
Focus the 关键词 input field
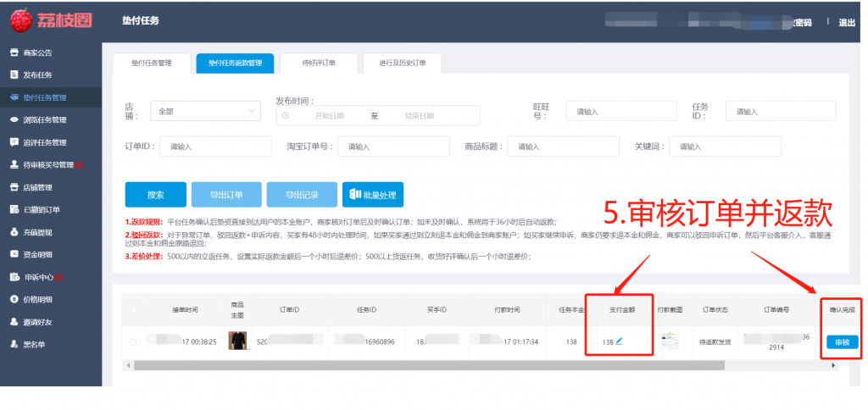pyautogui.click(x=726, y=146)
